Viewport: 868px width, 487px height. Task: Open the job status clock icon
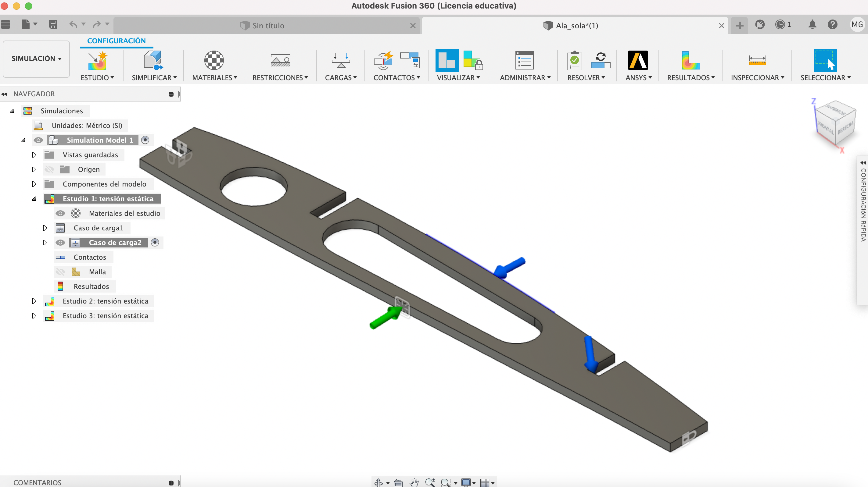click(x=780, y=25)
